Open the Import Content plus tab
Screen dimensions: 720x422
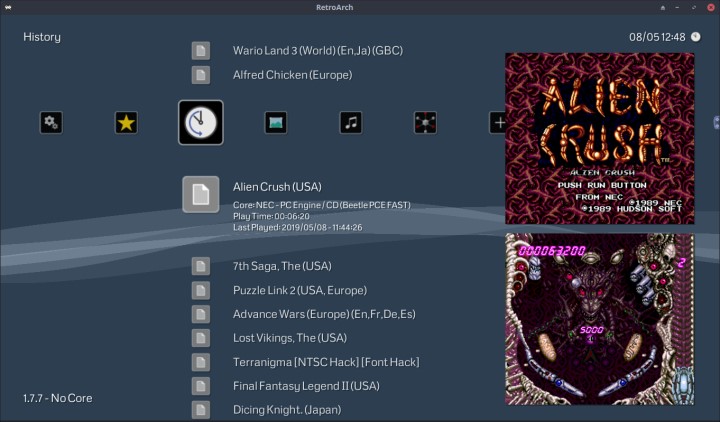[x=498, y=123]
